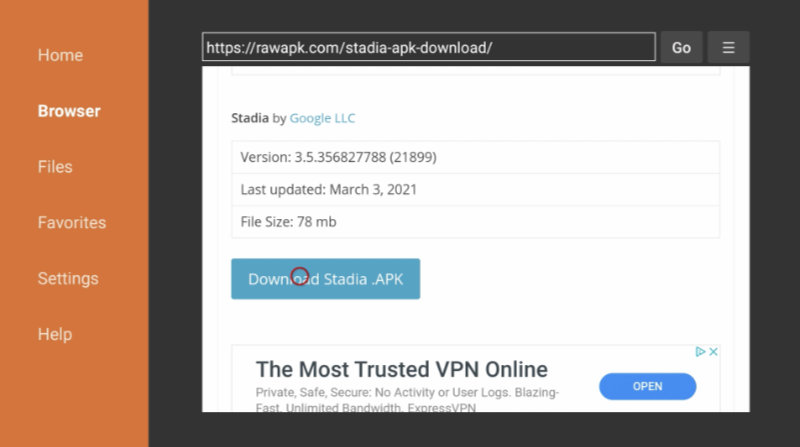
Task: Open the Settings section
Action: [68, 279]
